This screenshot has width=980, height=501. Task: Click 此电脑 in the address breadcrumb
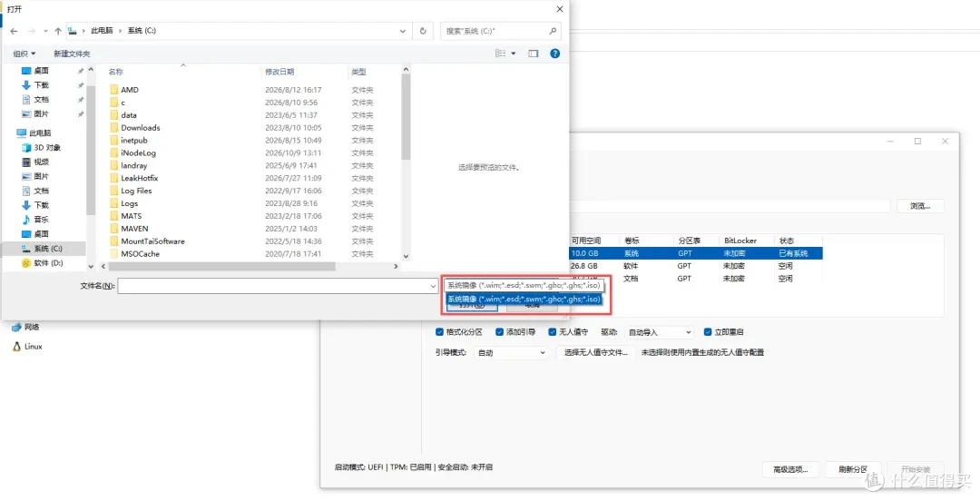point(103,31)
